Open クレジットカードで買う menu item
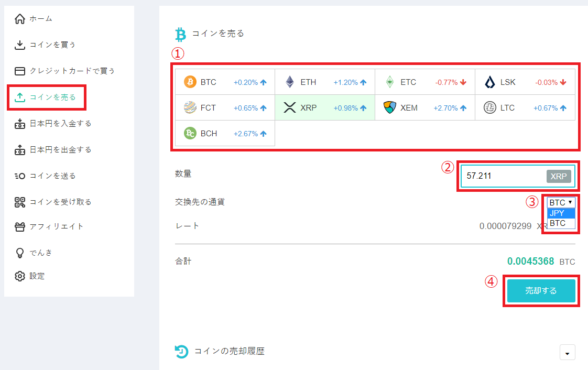The image size is (588, 370). click(64, 71)
